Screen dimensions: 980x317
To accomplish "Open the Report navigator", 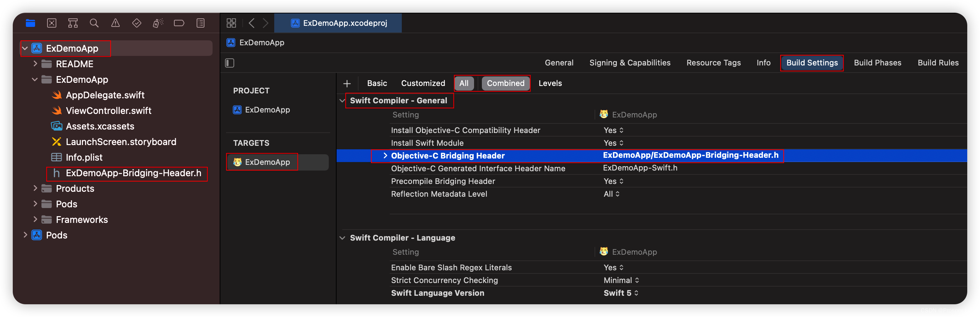I will click(201, 23).
